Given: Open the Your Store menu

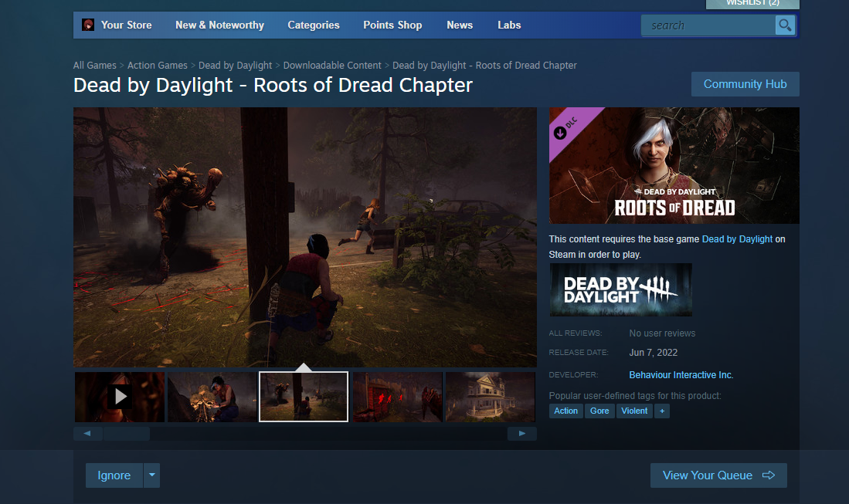Looking at the screenshot, I should pyautogui.click(x=126, y=25).
